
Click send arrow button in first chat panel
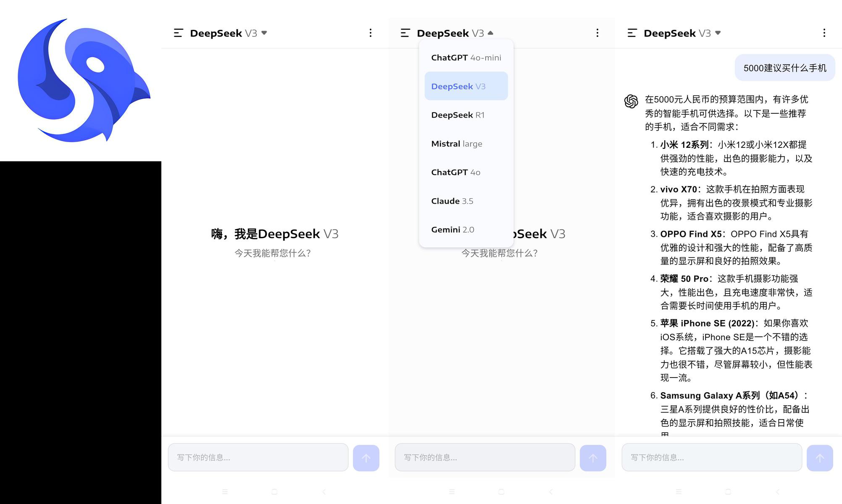point(366,458)
